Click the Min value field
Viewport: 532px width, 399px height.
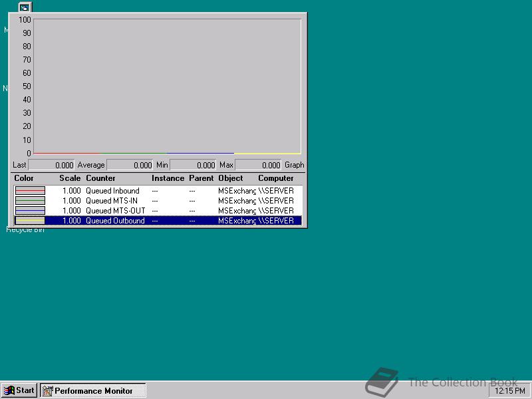tap(193, 165)
